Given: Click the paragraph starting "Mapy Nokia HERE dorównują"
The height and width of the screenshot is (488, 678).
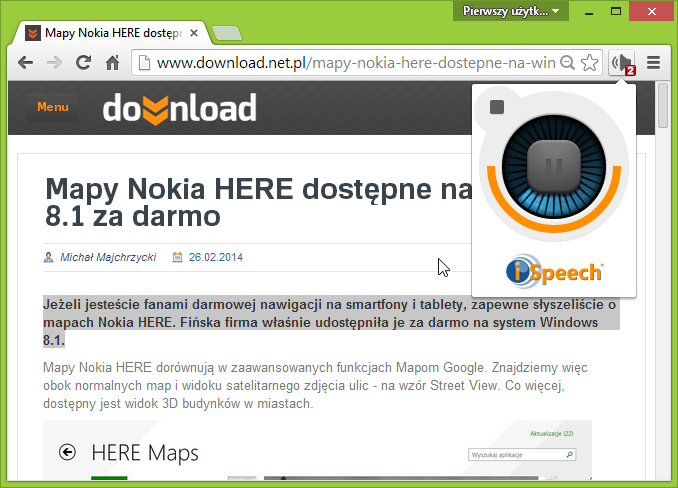Looking at the screenshot, I should tap(315, 386).
